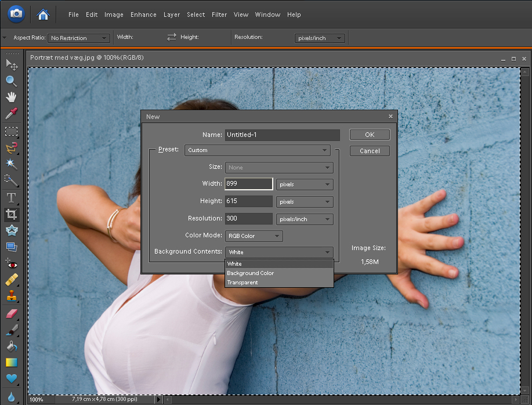The height and width of the screenshot is (405, 532).
Task: Cancel the New document dialog
Action: 370,151
